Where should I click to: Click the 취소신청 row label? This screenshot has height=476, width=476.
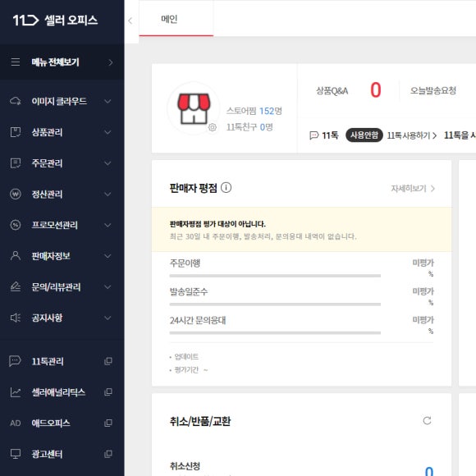coord(185,466)
